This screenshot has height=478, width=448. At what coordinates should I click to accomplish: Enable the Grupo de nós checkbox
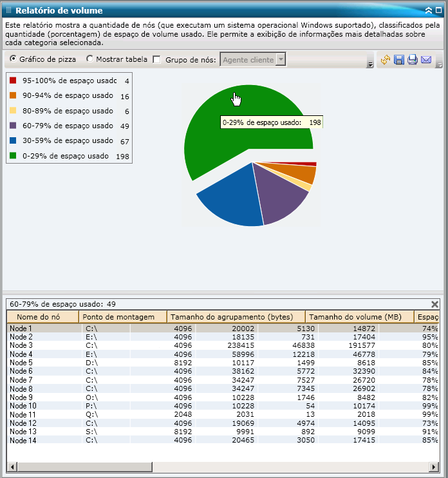pos(156,59)
